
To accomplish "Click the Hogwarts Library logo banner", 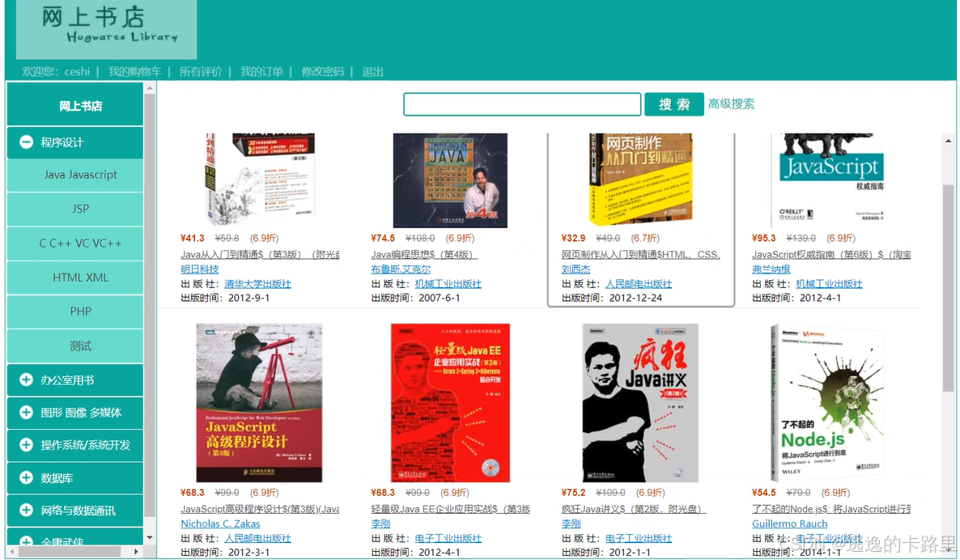I will pos(107,29).
